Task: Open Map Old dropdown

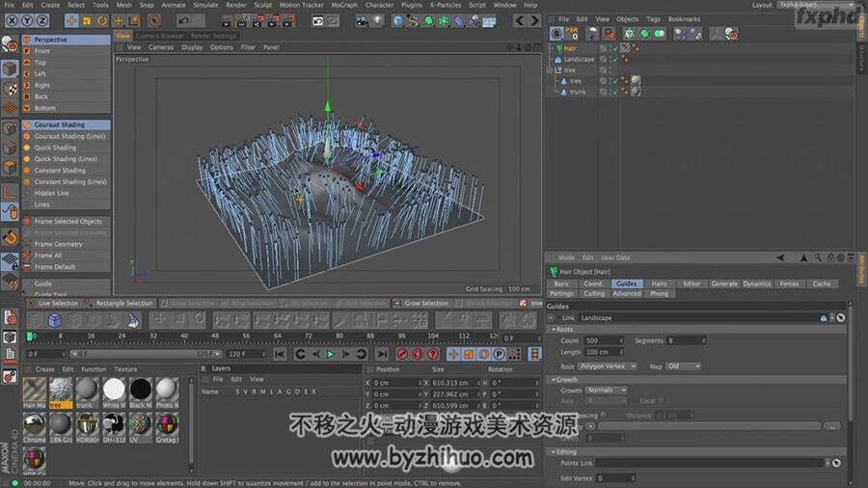Action: [683, 366]
